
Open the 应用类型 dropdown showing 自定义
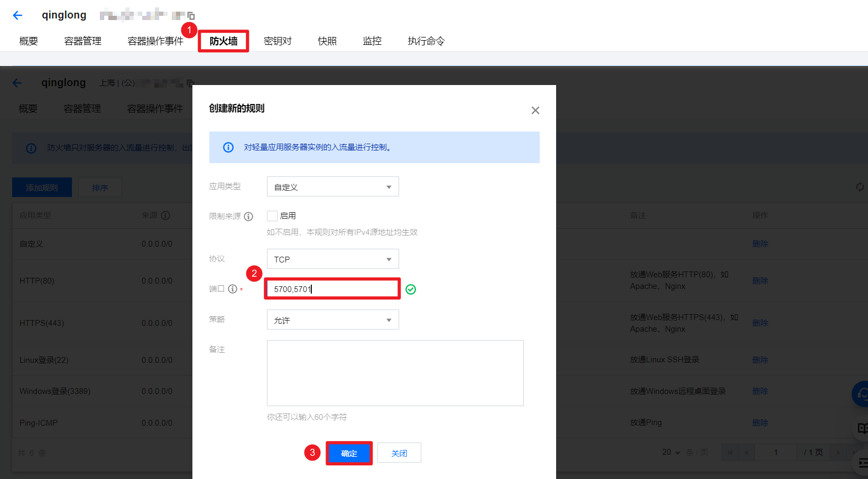(x=333, y=187)
